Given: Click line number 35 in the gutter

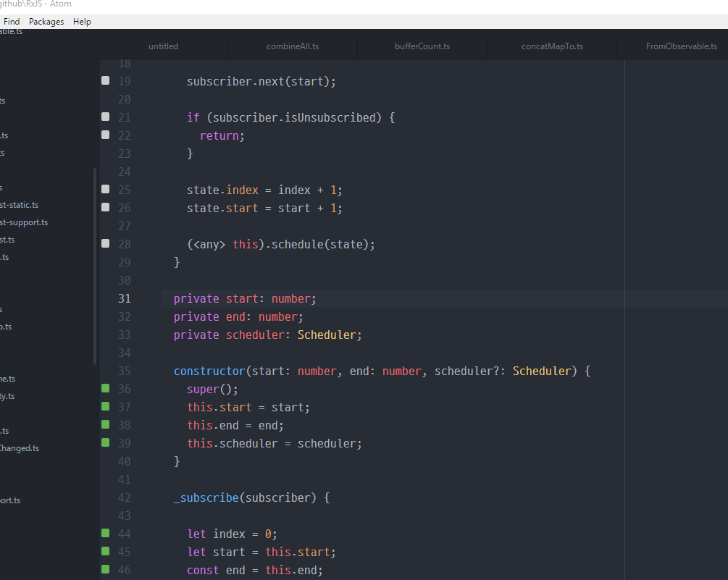Looking at the screenshot, I should (125, 371).
